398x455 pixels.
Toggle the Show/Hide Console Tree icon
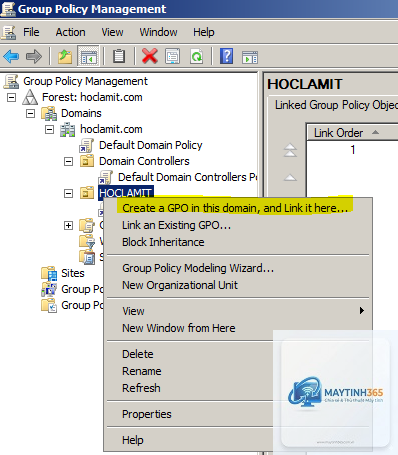[x=89, y=56]
